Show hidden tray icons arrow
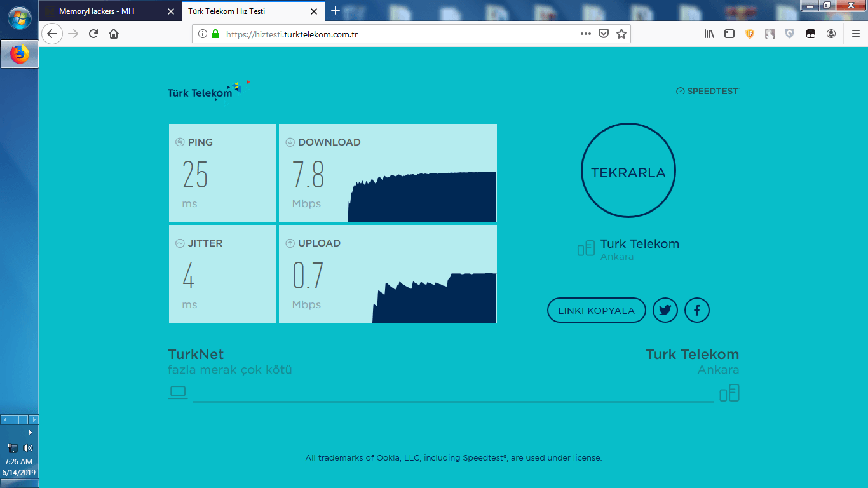The height and width of the screenshot is (488, 868). (30, 432)
